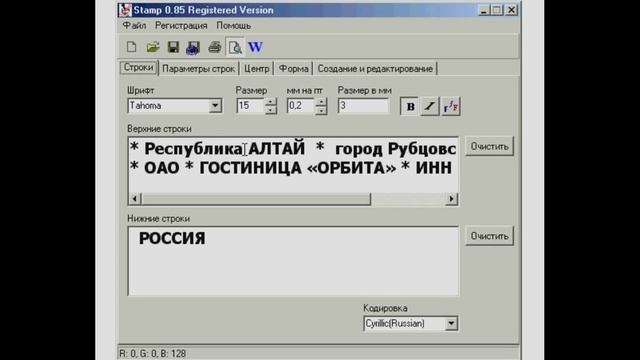Image resolution: width=640 pixels, height=360 pixels.
Task: Click the horizontal scrollbar left arrow
Action: click(x=135, y=199)
